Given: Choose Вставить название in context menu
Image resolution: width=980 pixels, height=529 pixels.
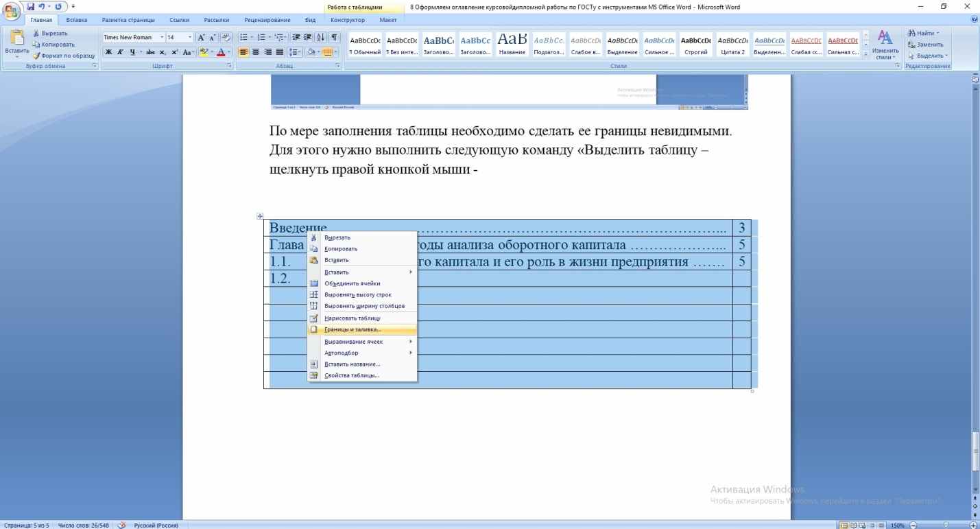Looking at the screenshot, I should [x=362, y=364].
